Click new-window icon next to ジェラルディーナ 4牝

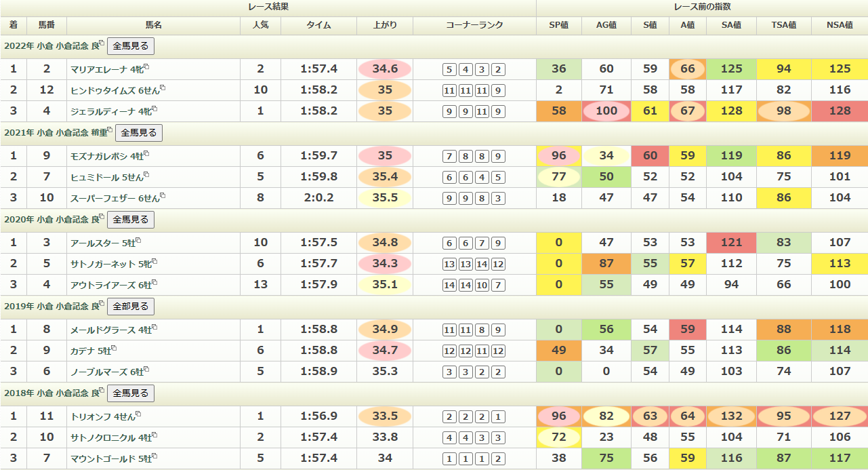pos(155,109)
